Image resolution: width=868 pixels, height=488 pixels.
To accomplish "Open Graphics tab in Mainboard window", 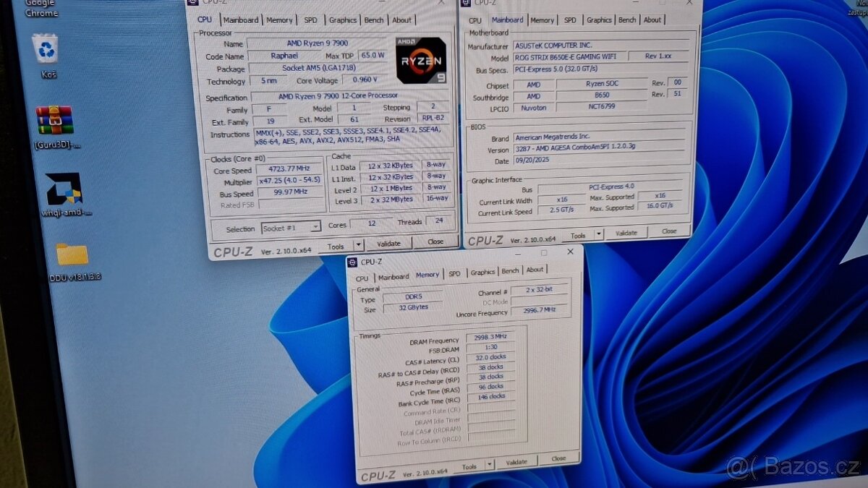I will [599, 20].
